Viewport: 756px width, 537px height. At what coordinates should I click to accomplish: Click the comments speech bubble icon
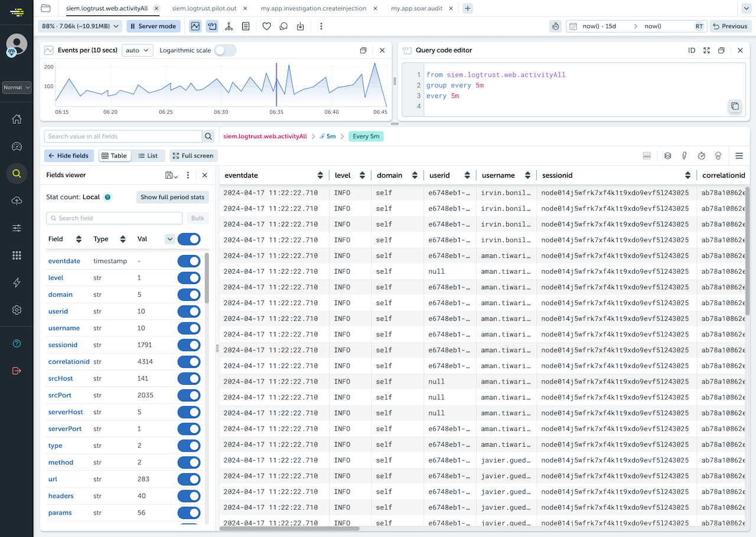pyautogui.click(x=283, y=26)
